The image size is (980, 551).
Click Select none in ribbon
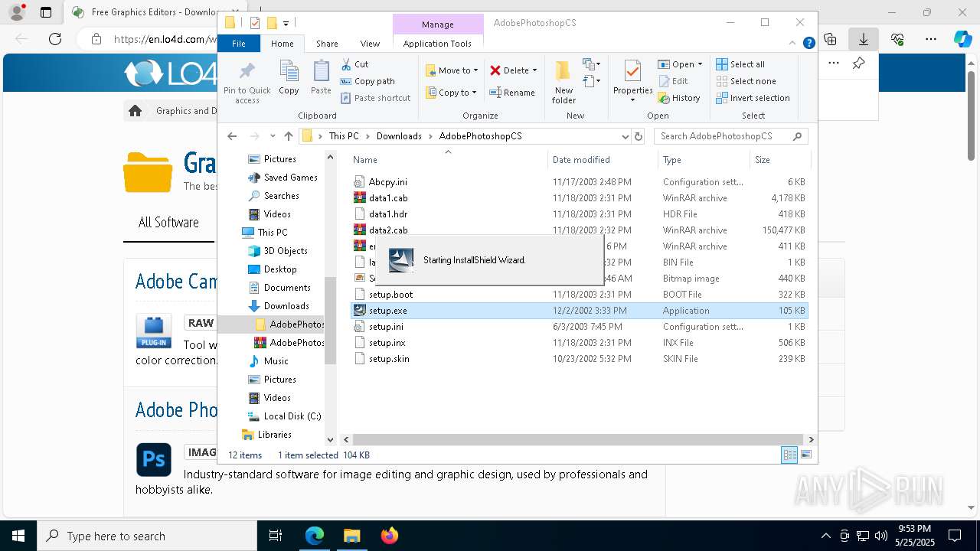click(x=746, y=81)
